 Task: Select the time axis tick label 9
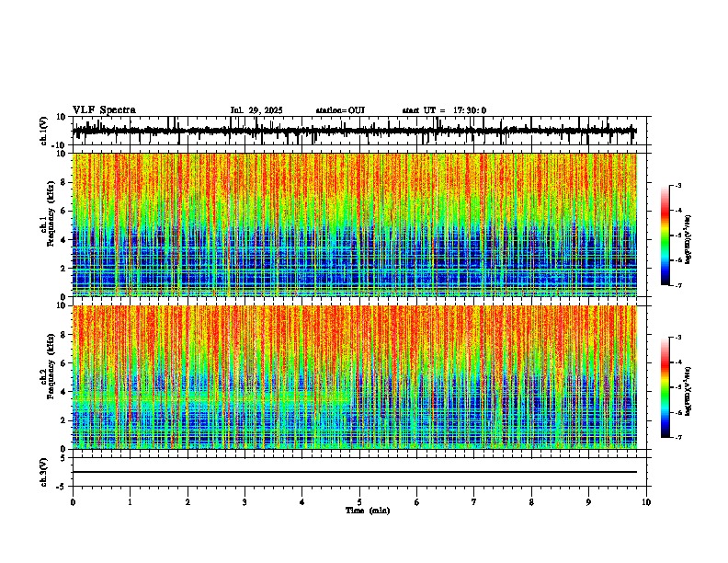(588, 502)
